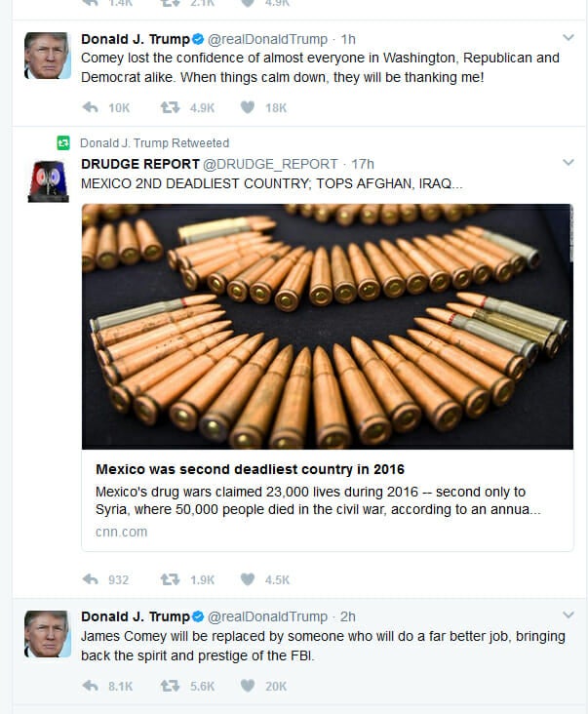588x714 pixels.
Task: Open the DRUDGE REPORT profile name
Action: point(140,164)
